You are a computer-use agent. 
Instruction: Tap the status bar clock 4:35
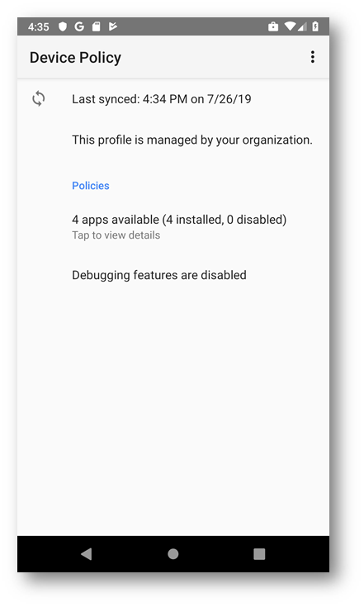[38, 26]
